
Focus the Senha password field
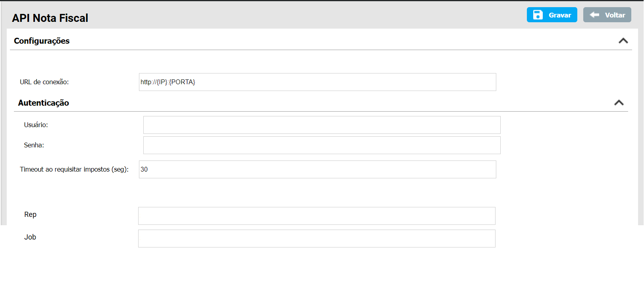pyautogui.click(x=322, y=145)
